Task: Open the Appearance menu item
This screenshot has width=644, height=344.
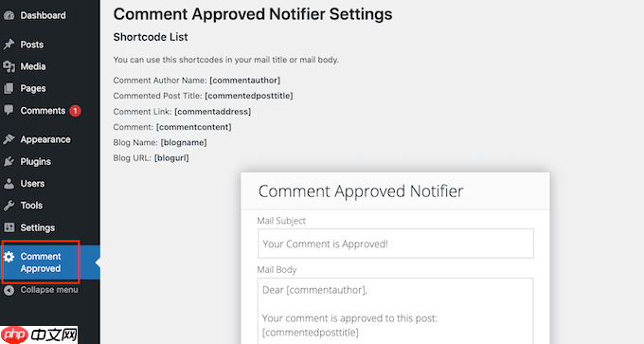Action: [45, 139]
